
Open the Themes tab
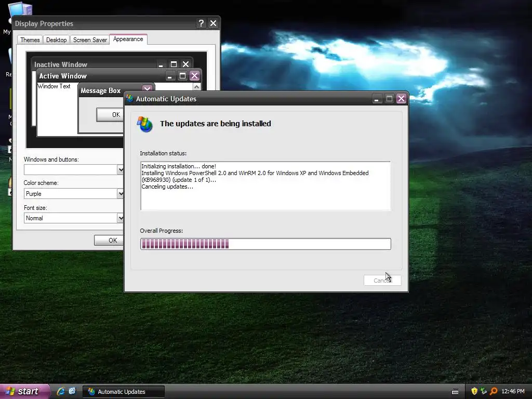(30, 40)
